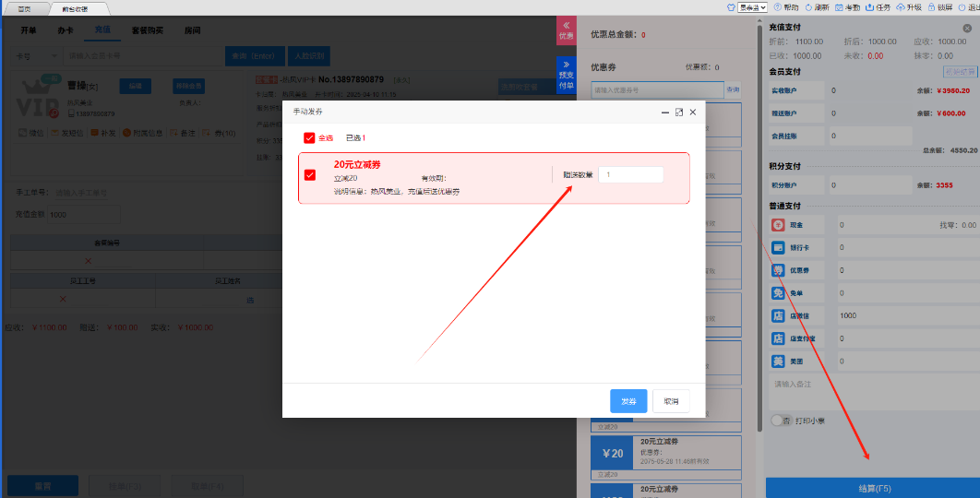Select the 现金 cash payment icon
This screenshot has width=980, height=498.
pyautogui.click(x=778, y=225)
